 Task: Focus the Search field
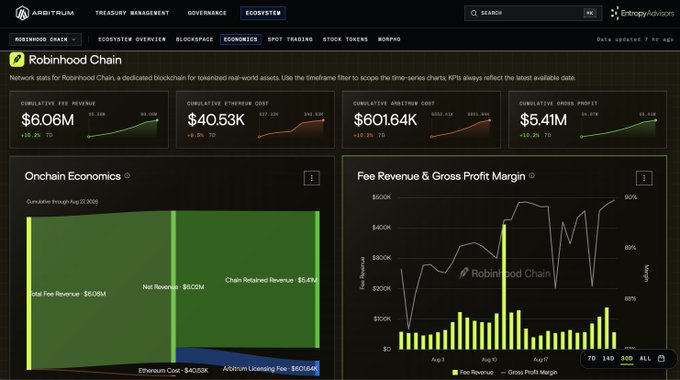(533, 13)
